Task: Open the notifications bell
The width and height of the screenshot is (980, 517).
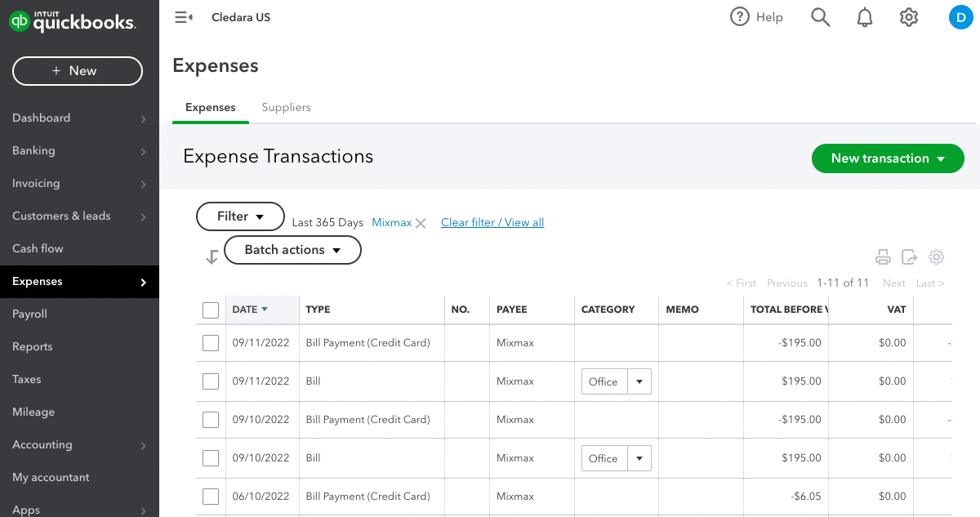Action: pyautogui.click(x=865, y=17)
